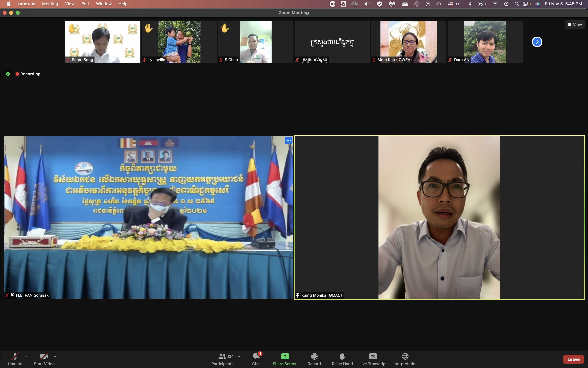Click the cloud icon in menu bar
Screen dimensions: 588x368
click(405, 4)
